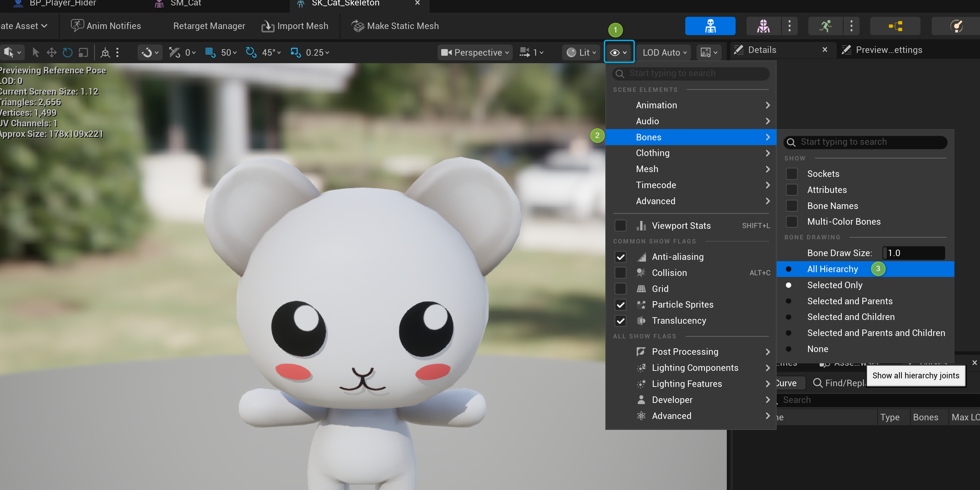Click Make Static Mesh icon
The width and height of the screenshot is (980, 490).
[358, 26]
